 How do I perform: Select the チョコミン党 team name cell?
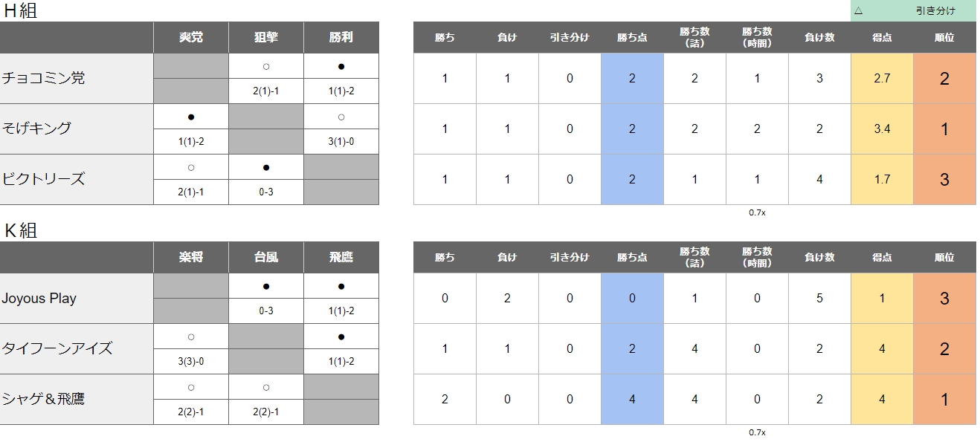click(77, 78)
